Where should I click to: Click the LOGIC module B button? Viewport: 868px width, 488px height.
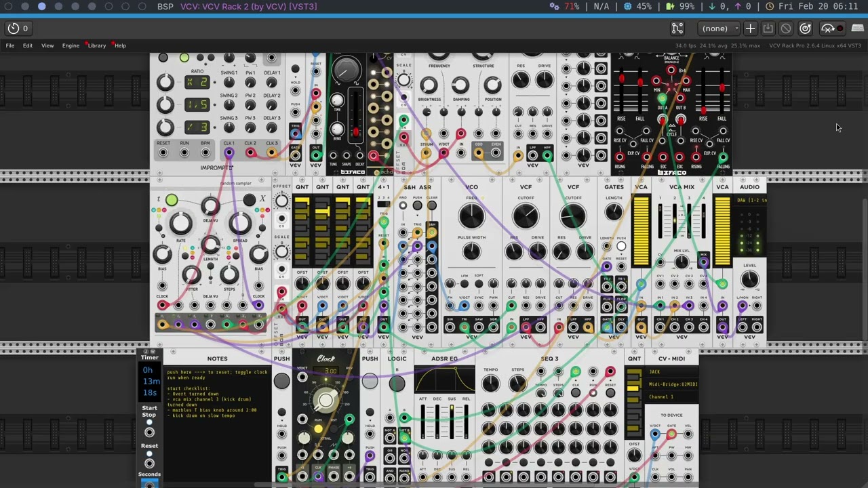(x=397, y=383)
